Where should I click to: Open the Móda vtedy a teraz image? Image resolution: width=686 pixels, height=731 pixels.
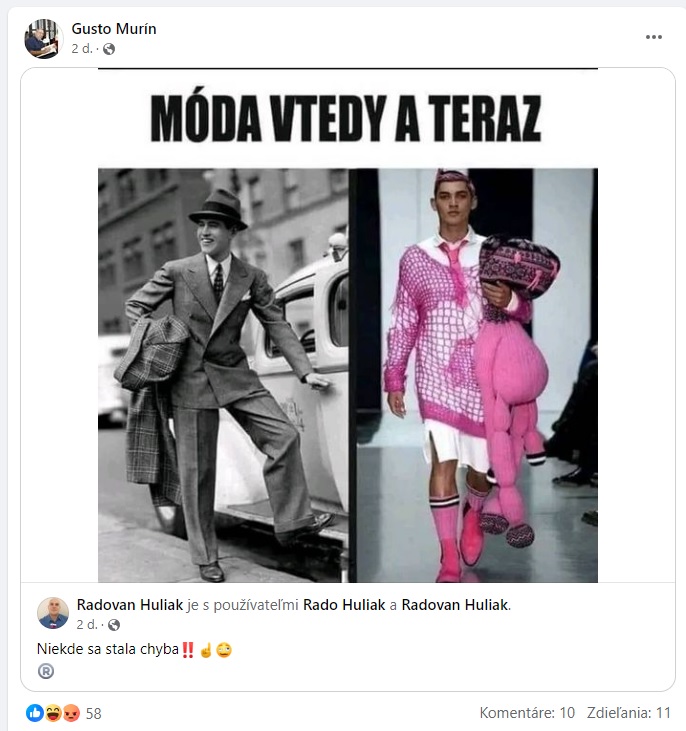point(347,325)
